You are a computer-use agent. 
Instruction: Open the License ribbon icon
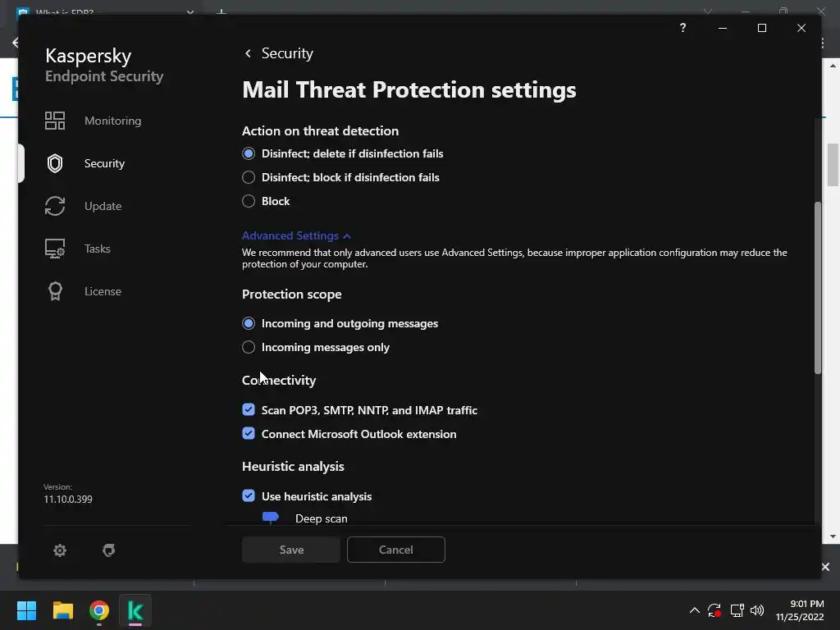tap(55, 291)
